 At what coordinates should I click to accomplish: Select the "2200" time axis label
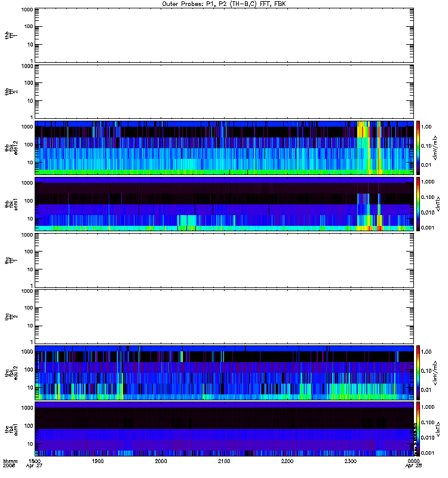(x=287, y=461)
